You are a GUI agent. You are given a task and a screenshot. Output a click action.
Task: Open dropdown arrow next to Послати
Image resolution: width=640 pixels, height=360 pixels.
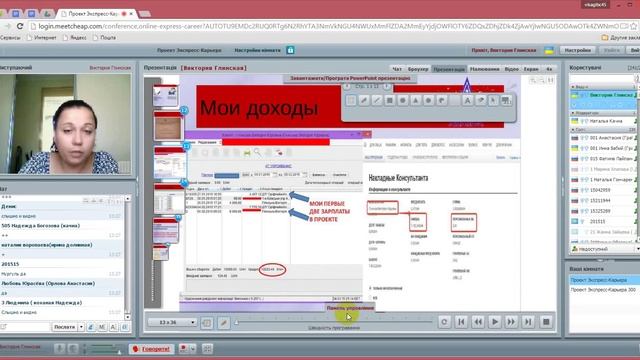pos(81,327)
